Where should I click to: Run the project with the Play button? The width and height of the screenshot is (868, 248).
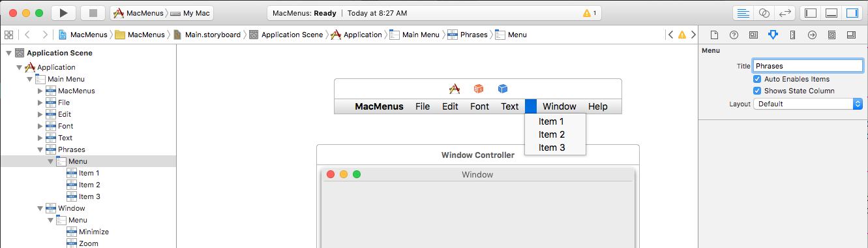63,12
